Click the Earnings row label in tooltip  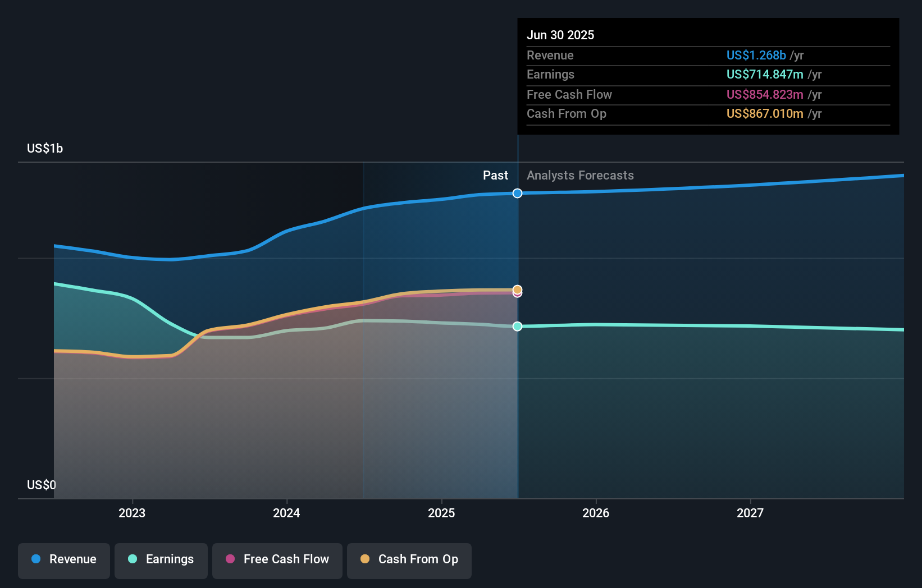[550, 74]
